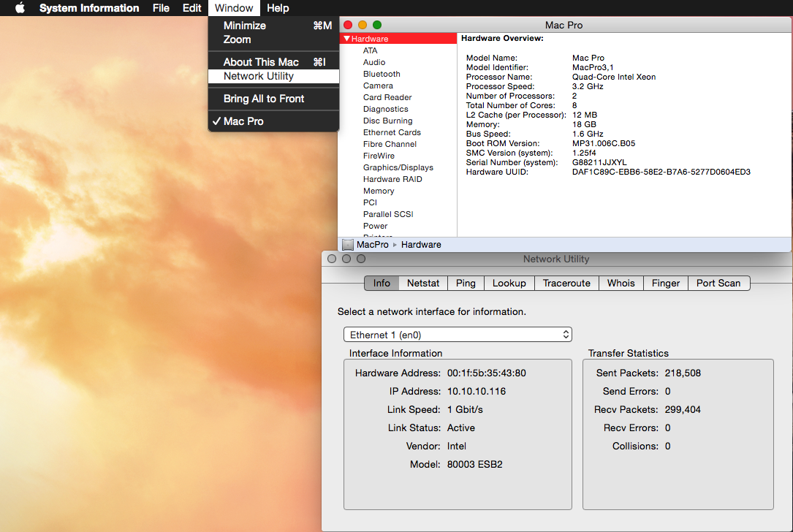This screenshot has height=532, width=793.
Task: Select Card Reader in the sidebar
Action: point(387,97)
